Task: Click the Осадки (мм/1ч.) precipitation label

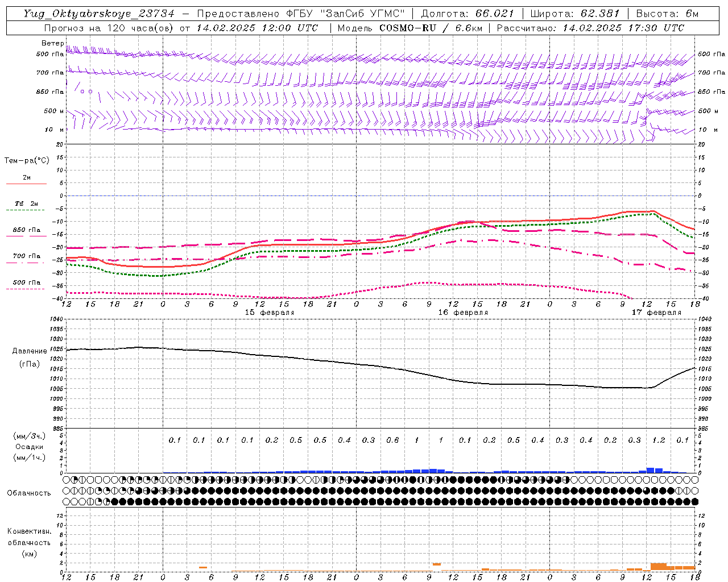Action: click(29, 447)
